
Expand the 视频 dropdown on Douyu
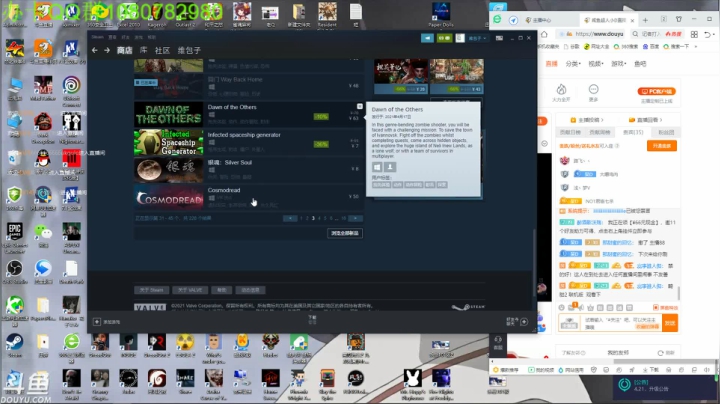596,64
